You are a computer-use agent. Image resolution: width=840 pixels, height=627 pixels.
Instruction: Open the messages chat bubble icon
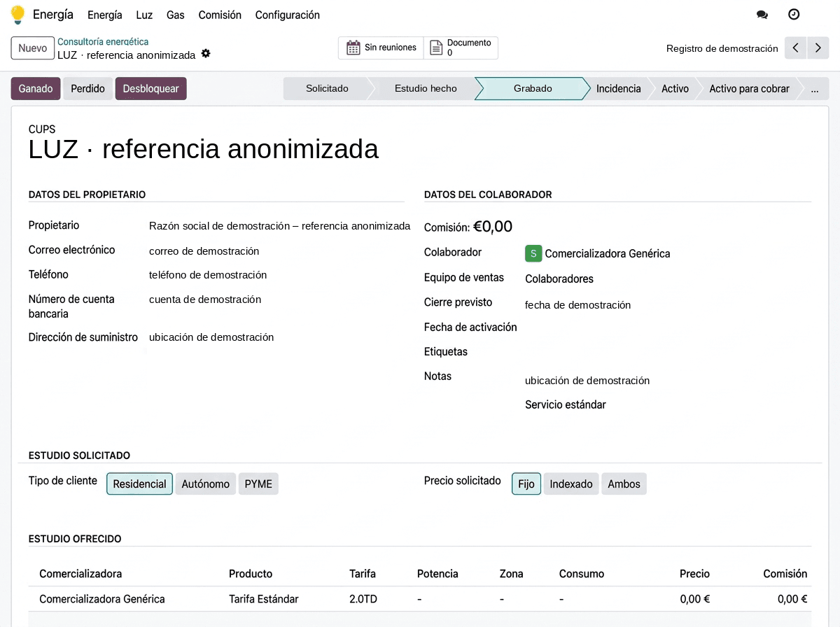coord(762,15)
